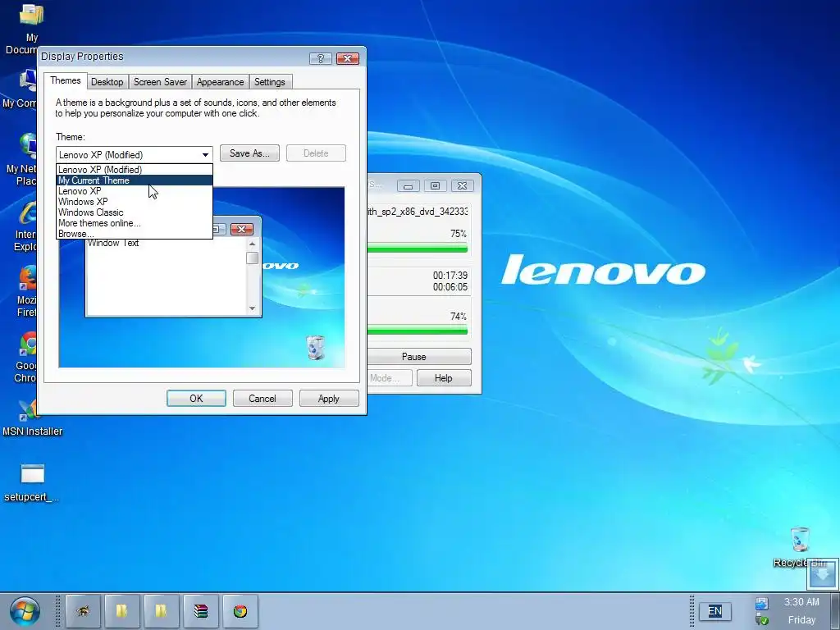Click the network tray icon above the hardware icon
The height and width of the screenshot is (630, 840).
pyautogui.click(x=761, y=604)
